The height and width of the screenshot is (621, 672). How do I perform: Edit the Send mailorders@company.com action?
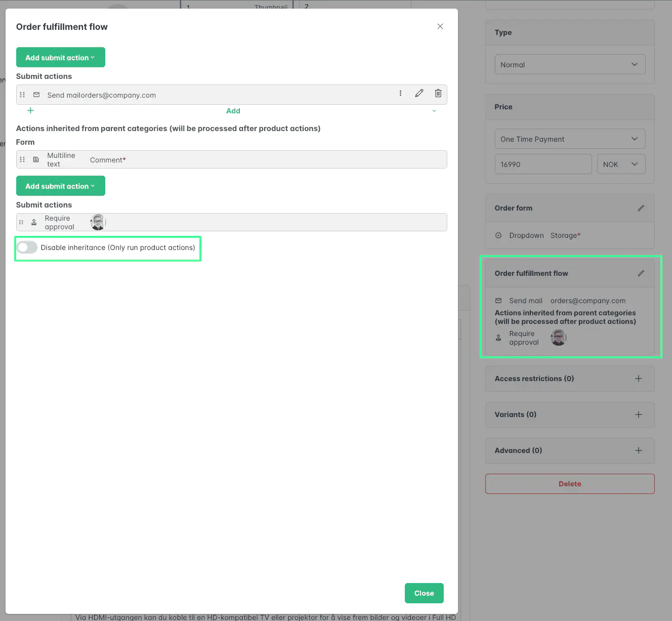419,94
